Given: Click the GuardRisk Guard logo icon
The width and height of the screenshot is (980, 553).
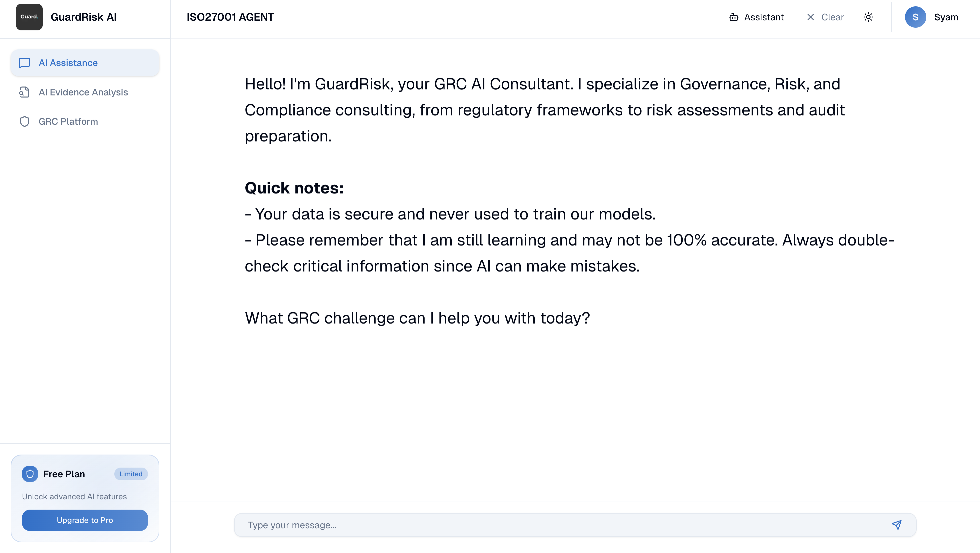Looking at the screenshot, I should 29,17.
